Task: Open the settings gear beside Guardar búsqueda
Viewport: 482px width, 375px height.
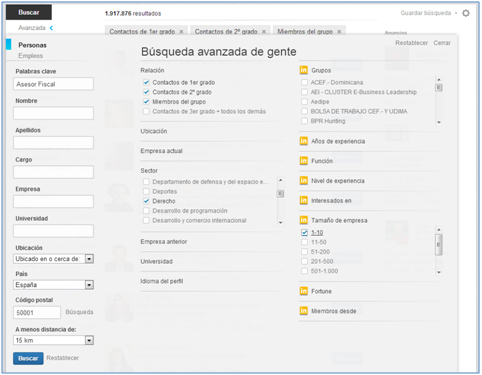Action: coord(466,13)
